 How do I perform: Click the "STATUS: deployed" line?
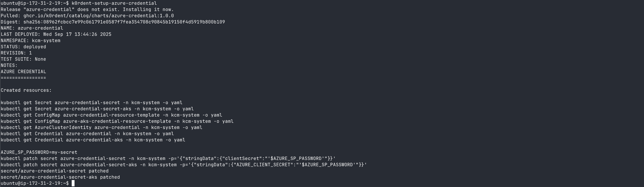(x=23, y=47)
